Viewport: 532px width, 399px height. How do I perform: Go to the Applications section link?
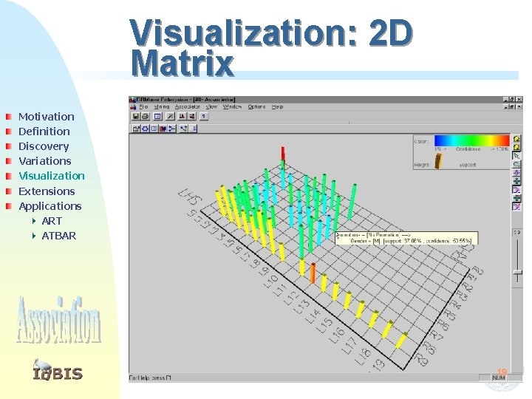click(50, 206)
